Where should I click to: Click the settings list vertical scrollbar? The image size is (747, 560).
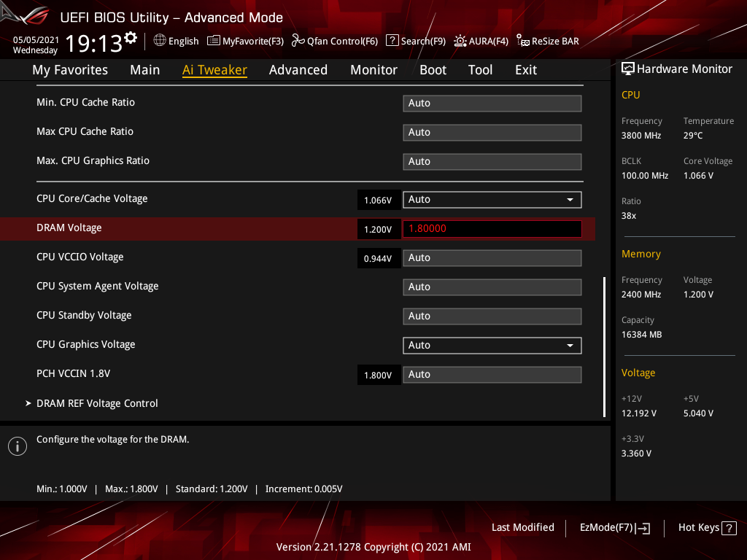tap(604, 346)
